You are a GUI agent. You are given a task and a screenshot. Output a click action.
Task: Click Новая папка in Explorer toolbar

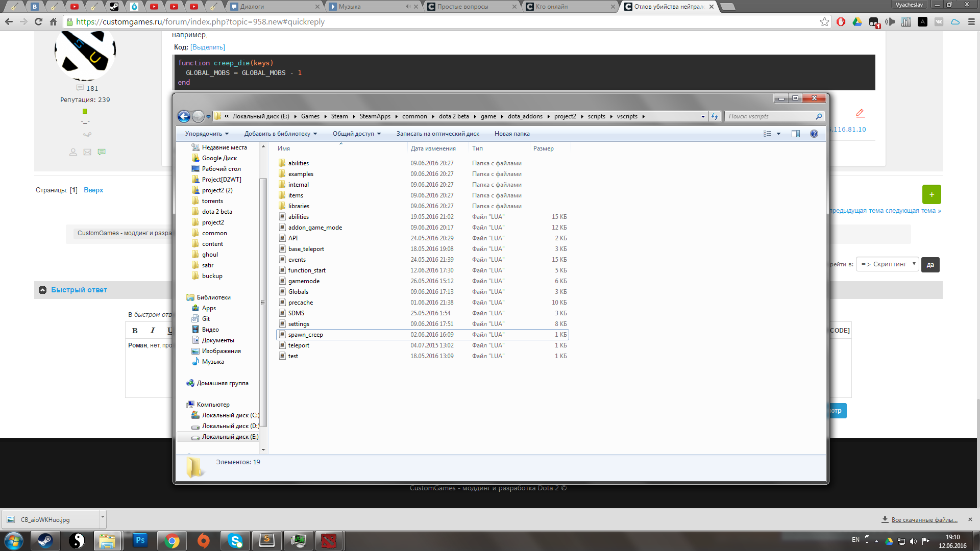point(511,134)
